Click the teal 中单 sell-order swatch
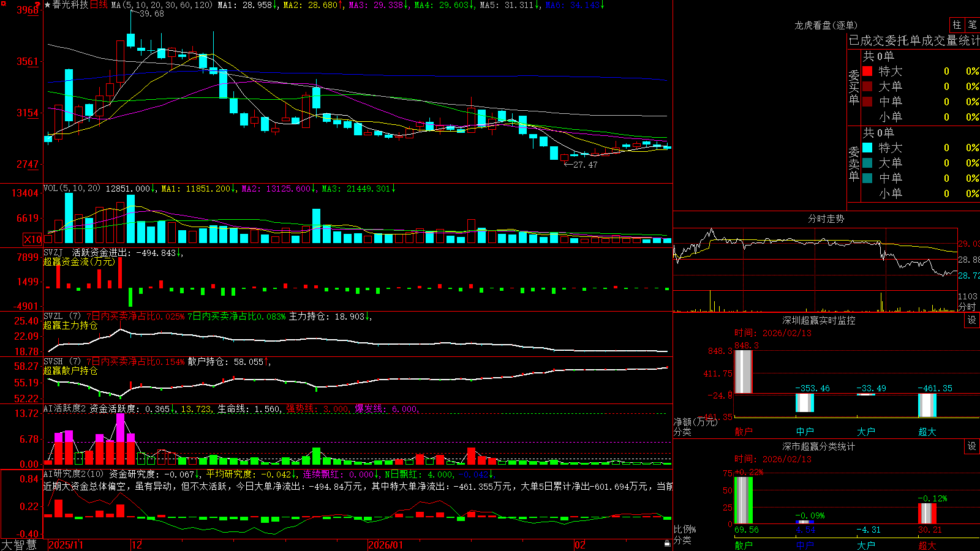The width and height of the screenshot is (980, 551). coord(867,178)
